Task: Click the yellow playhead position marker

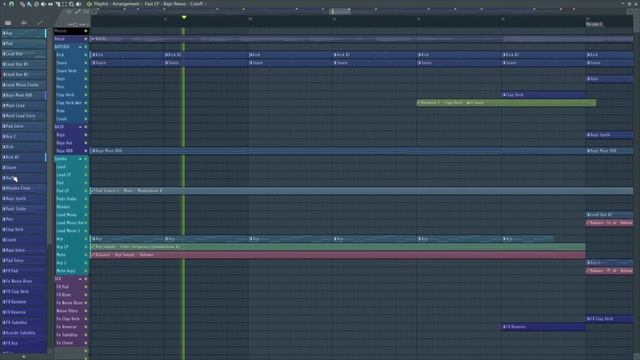Action: click(x=184, y=18)
